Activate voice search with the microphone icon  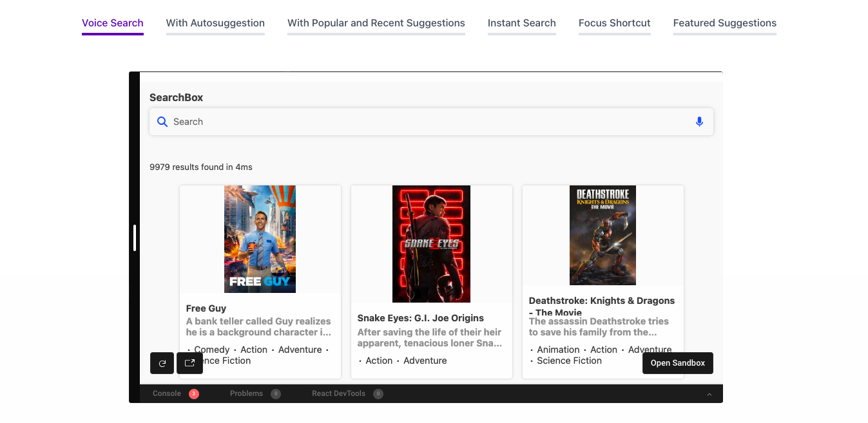click(x=699, y=121)
